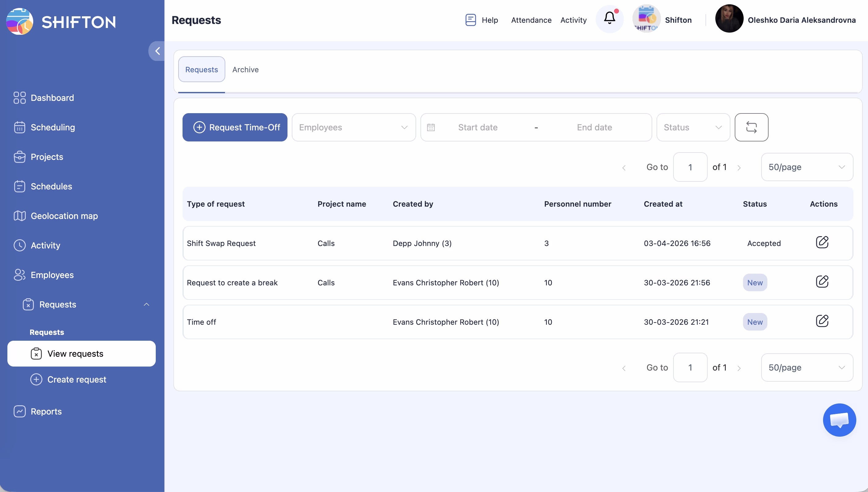Open Geolocation map from sidebar
Screen dimensions: 868x492
tap(64, 216)
